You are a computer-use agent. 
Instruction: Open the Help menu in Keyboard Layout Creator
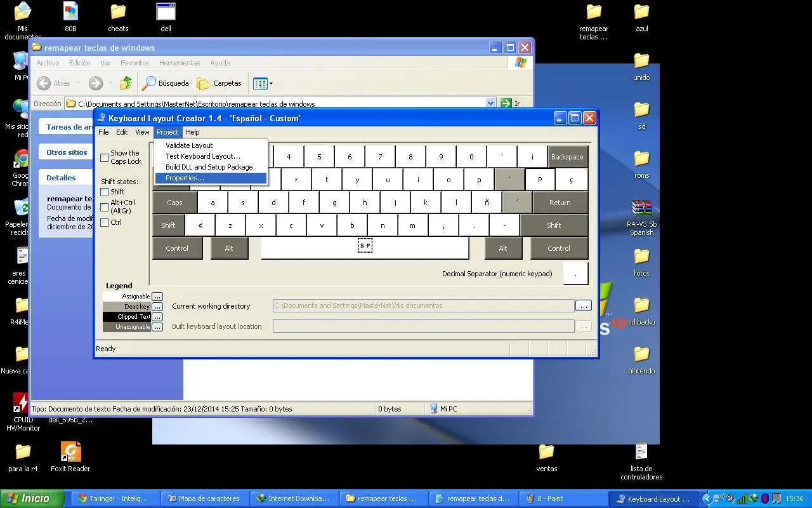pos(192,132)
